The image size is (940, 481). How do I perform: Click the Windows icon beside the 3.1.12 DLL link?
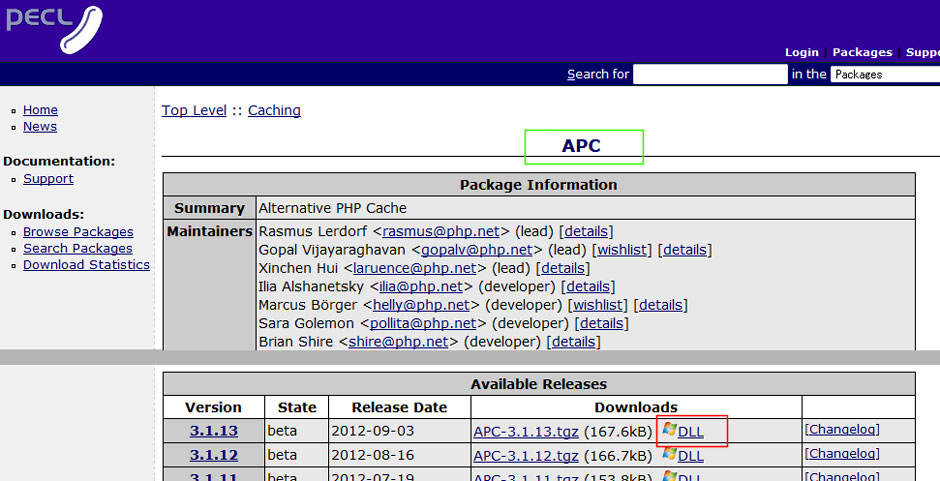coord(669,454)
